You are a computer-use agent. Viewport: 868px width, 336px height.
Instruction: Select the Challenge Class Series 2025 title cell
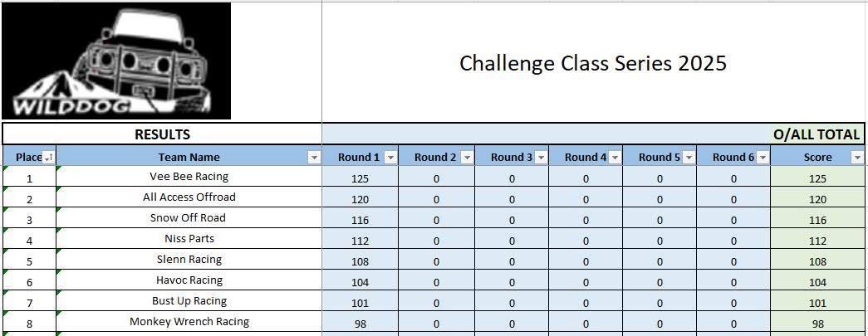(x=593, y=62)
